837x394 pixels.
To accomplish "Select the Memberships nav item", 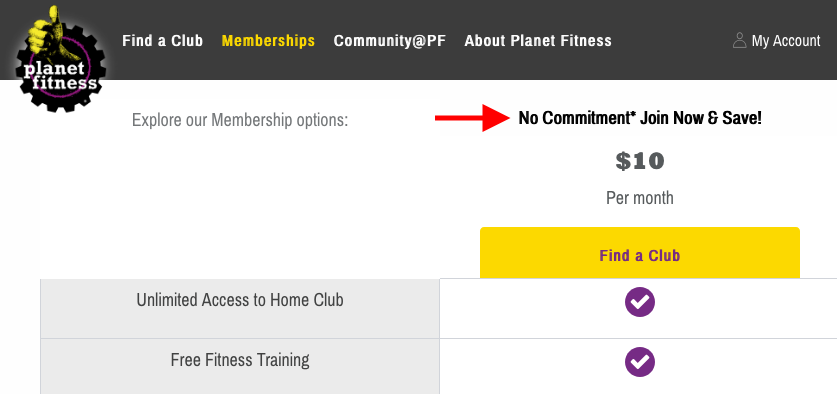I will (x=268, y=41).
